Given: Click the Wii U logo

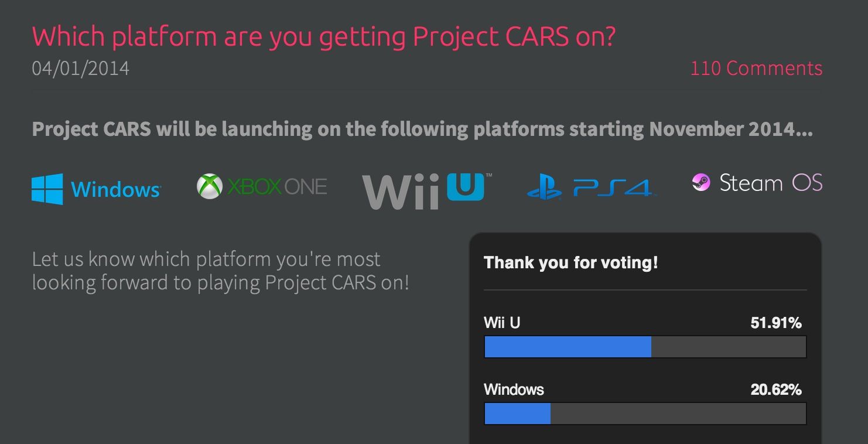Looking at the screenshot, I should pos(427,190).
